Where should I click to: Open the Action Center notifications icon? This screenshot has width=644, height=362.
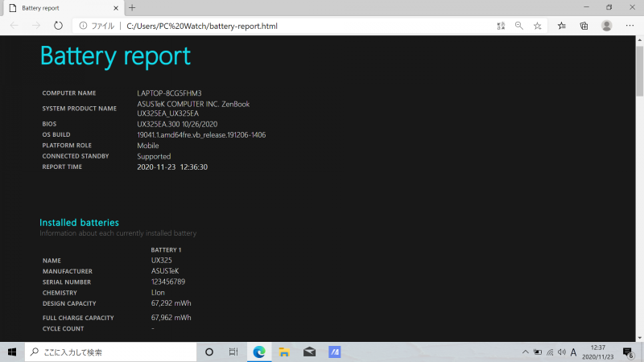628,352
